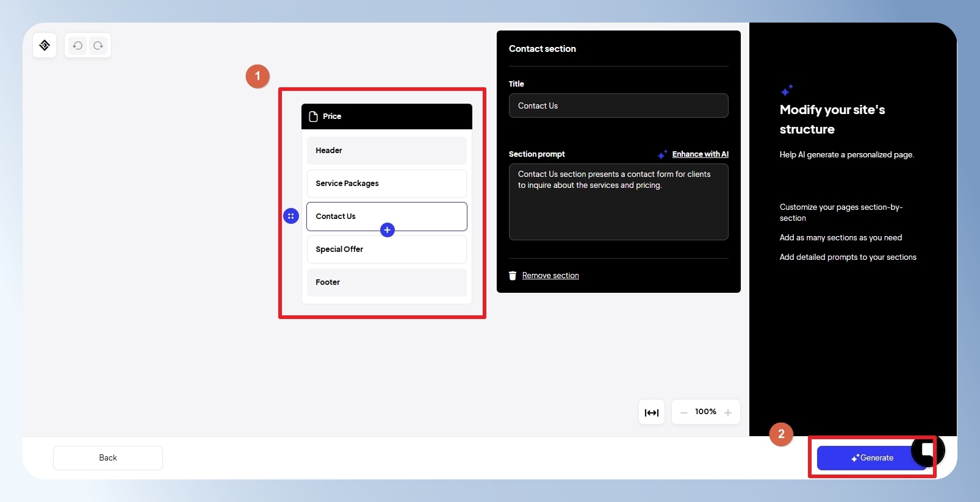Click the blue plus add-section icon
The width and height of the screenshot is (980, 502).
tap(387, 230)
